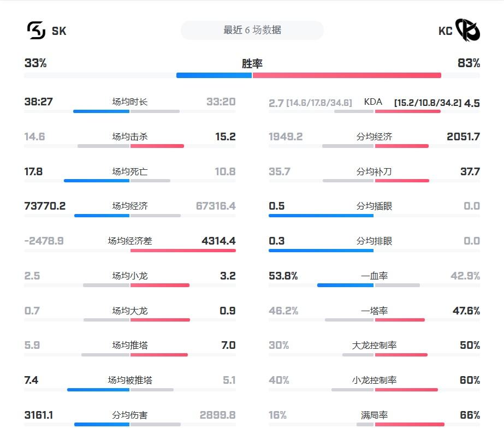Click the 场均击杀 stat label
The width and height of the screenshot is (504, 440).
pos(130,136)
